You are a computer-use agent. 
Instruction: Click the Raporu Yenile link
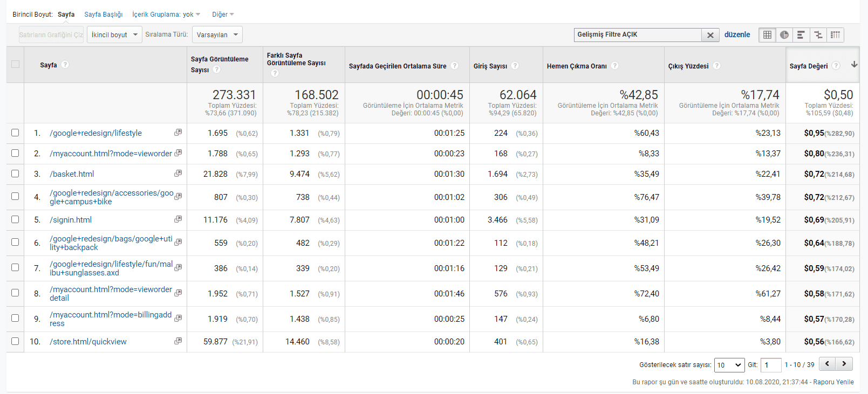click(833, 382)
